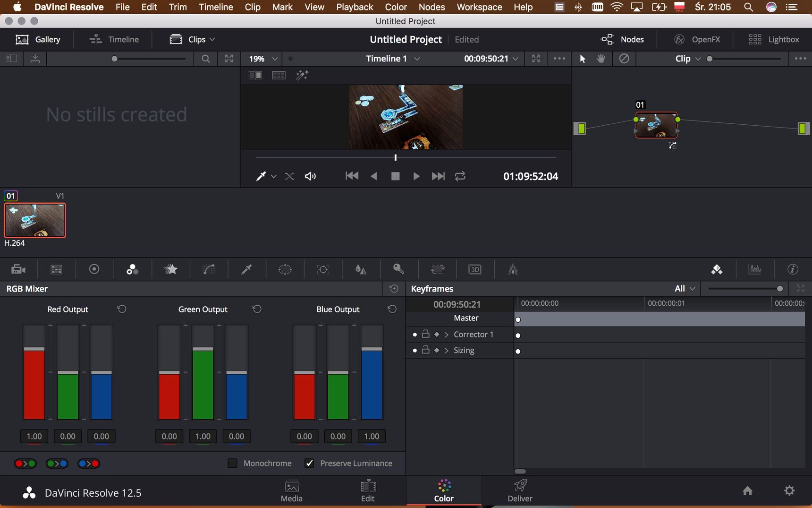
Task: Toggle lock on Corrector 1 track
Action: [425, 334]
